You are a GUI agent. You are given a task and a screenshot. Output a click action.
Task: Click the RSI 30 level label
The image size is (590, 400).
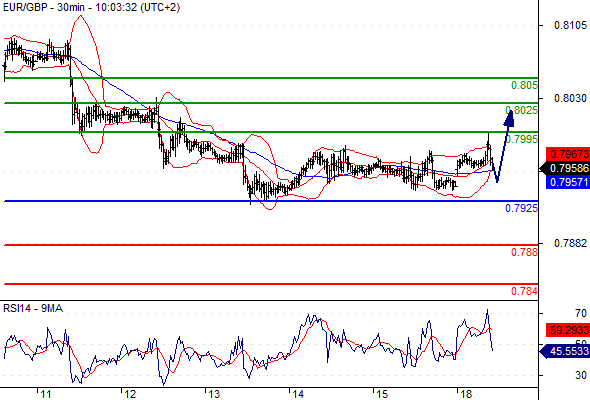click(x=581, y=375)
